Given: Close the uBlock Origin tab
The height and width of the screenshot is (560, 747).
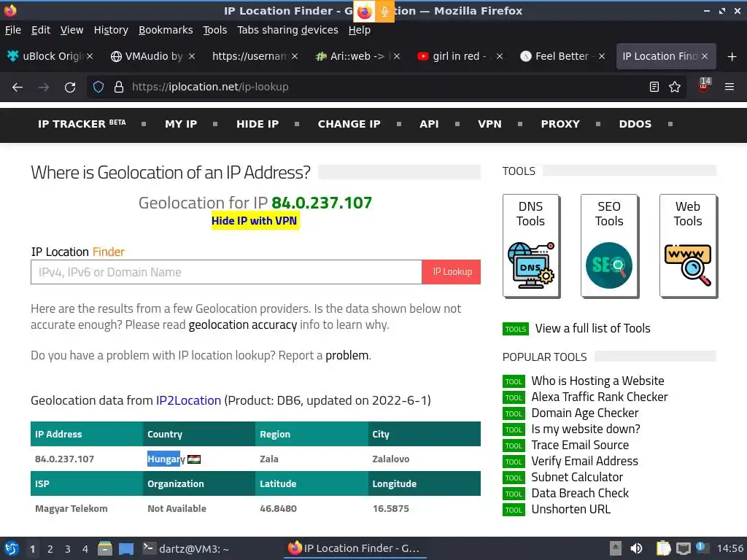Looking at the screenshot, I should (90, 57).
